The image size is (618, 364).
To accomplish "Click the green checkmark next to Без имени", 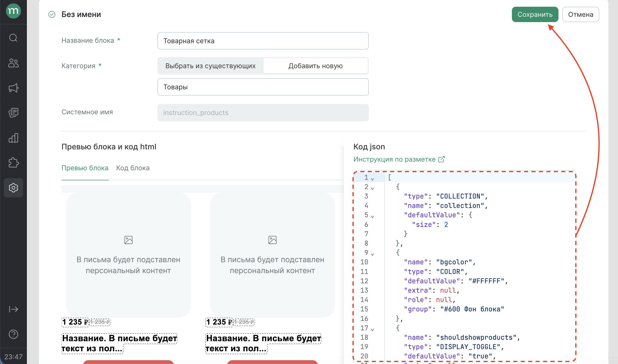I will tap(51, 14).
